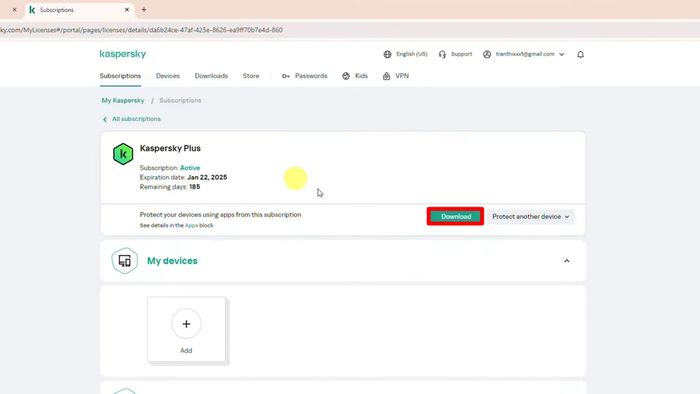Click the Passwords key icon
Screen dimensions: 700x394
(286, 76)
